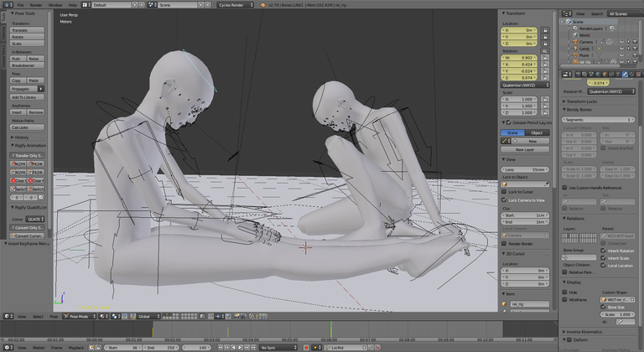Toggle the Inherit Rotation checkbox
Screen dimensions: 644x352
pos(605,250)
